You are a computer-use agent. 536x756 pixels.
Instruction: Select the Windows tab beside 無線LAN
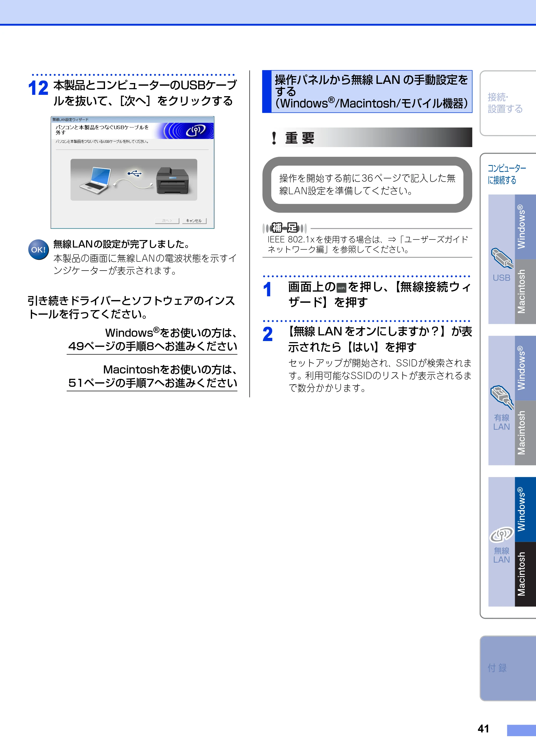click(525, 509)
